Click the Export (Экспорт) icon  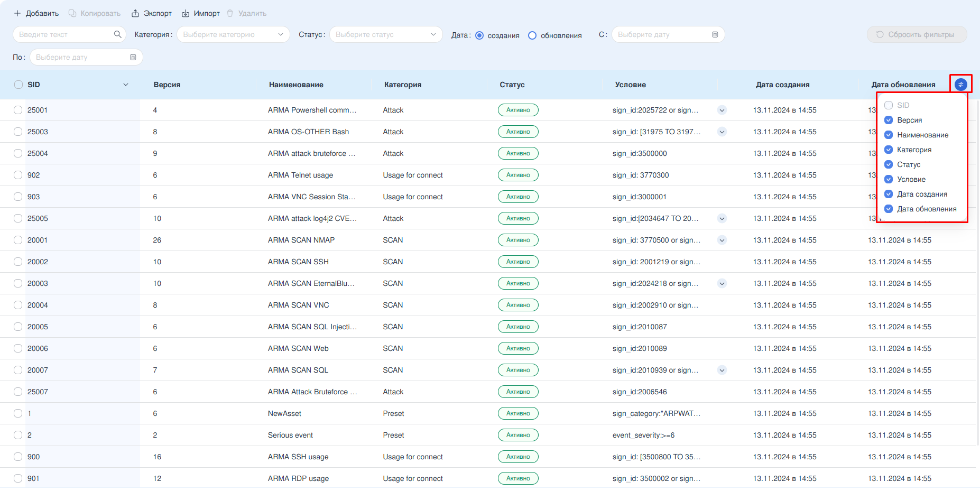pos(135,13)
